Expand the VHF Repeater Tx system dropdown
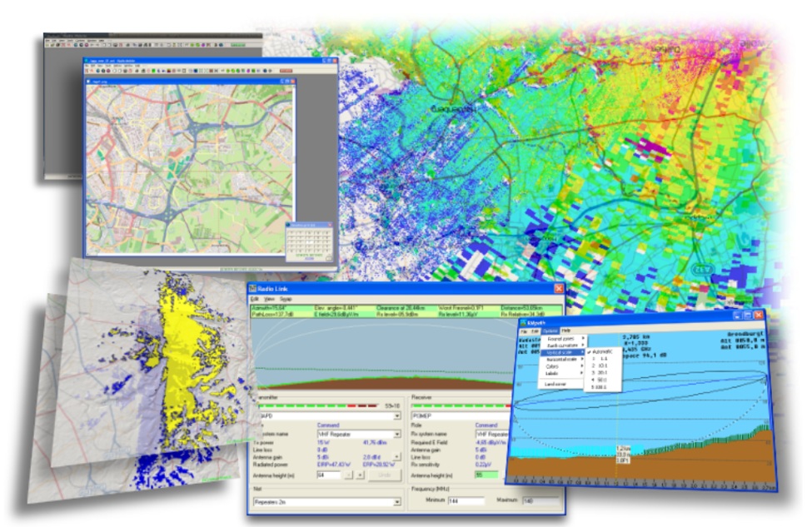This screenshot has width=812, height=527. tap(396, 434)
